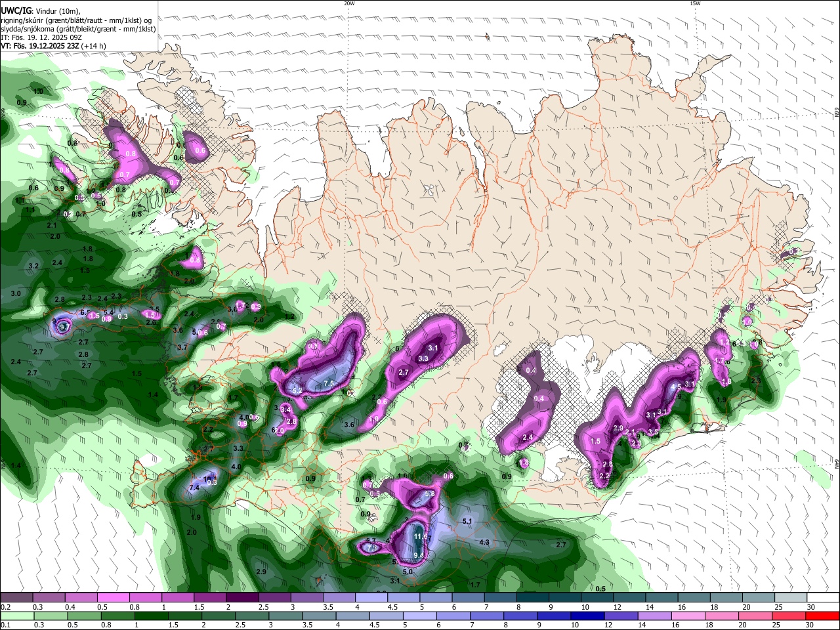Click the "5.1" rain value on the map
This screenshot has height=630, width=840.
467,522
